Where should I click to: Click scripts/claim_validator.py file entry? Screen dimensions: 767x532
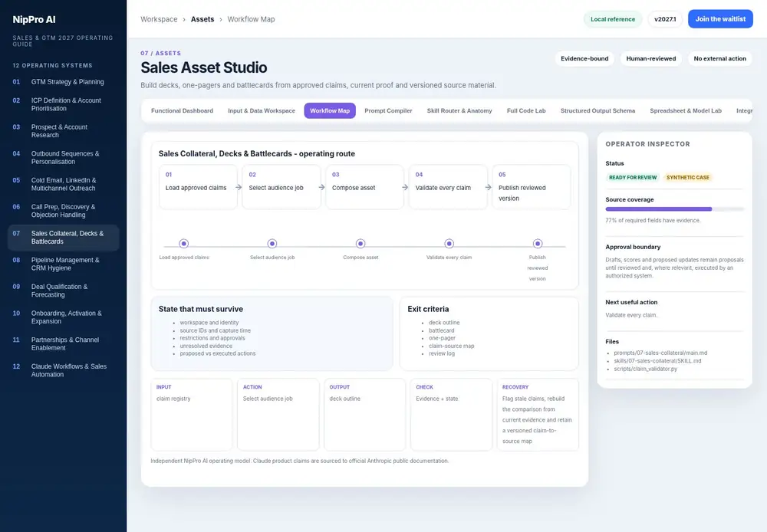646,369
